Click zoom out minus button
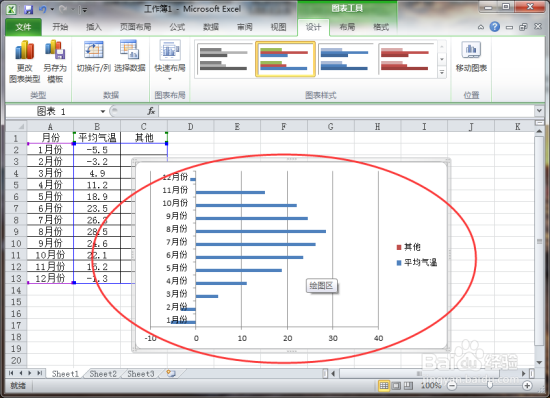 click(452, 386)
